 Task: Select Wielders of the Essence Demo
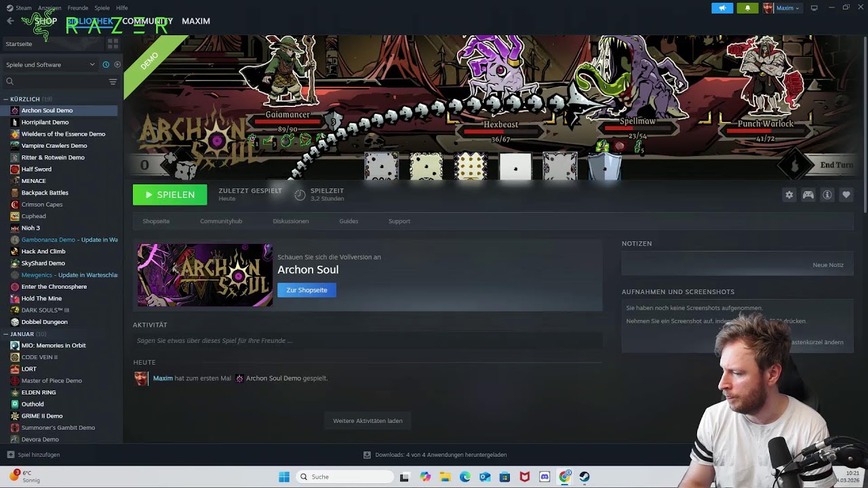(x=63, y=134)
